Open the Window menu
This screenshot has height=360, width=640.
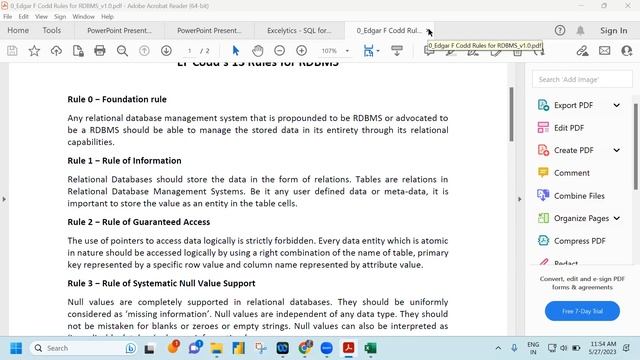coord(83,17)
